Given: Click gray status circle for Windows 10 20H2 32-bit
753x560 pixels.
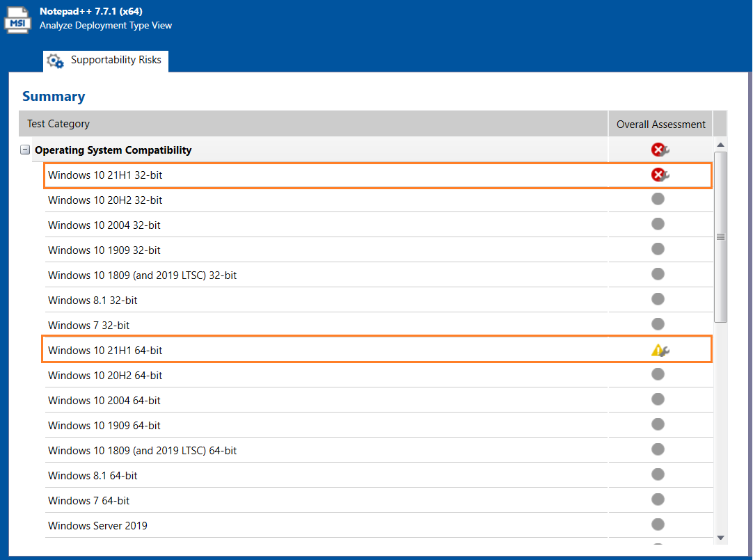Looking at the screenshot, I should point(658,199).
